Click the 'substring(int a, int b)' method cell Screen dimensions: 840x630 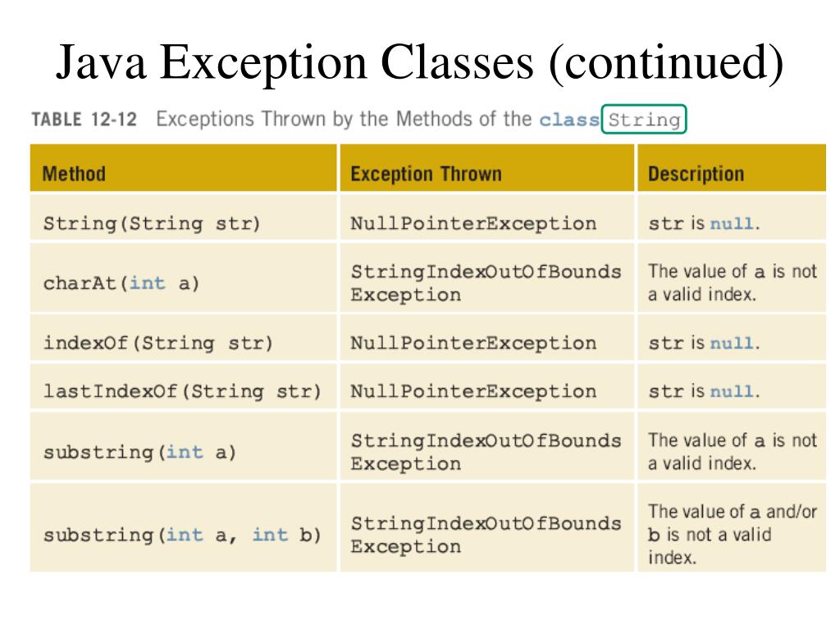point(182,535)
